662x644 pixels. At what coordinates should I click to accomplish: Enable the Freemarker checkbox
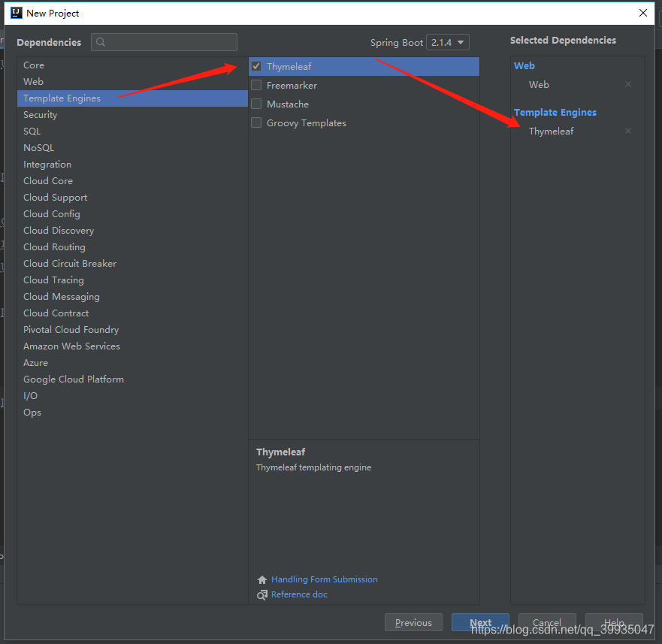coord(256,86)
